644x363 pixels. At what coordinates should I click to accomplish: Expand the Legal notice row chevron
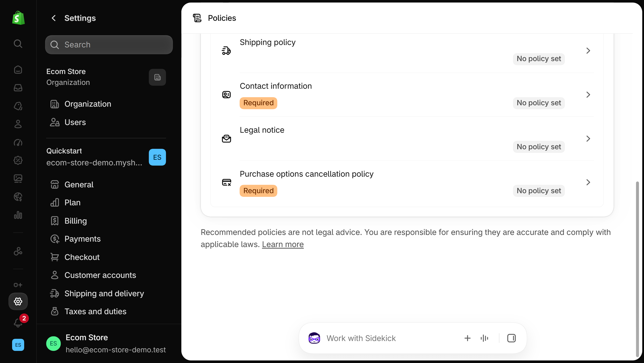[588, 139]
